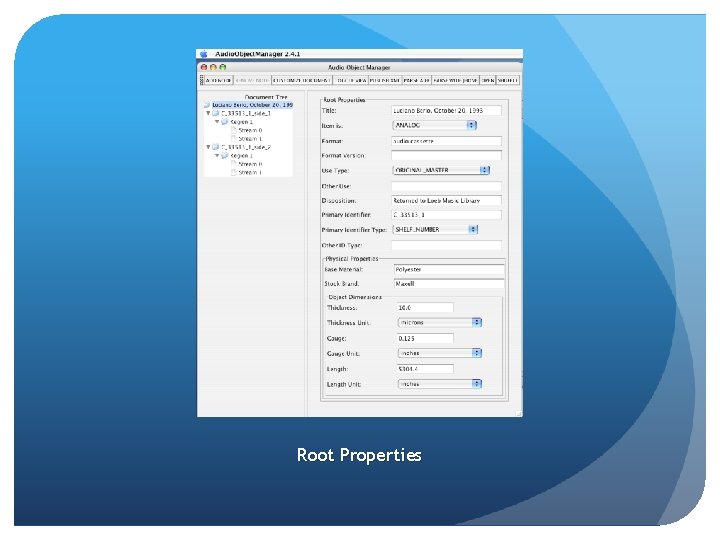Viewport: 720px width, 540px height.
Task: Select the C_33513_1_side_1 tree item
Action: 246,113
